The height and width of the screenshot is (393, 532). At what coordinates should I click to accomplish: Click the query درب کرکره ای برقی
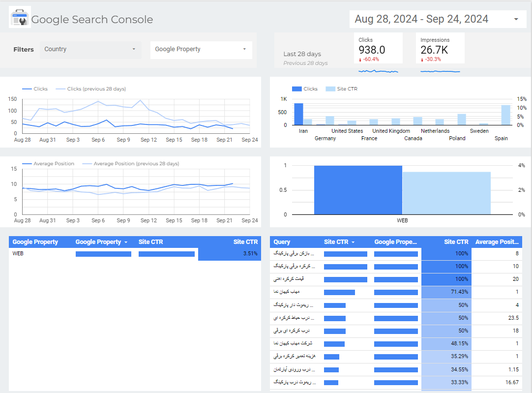click(x=292, y=331)
